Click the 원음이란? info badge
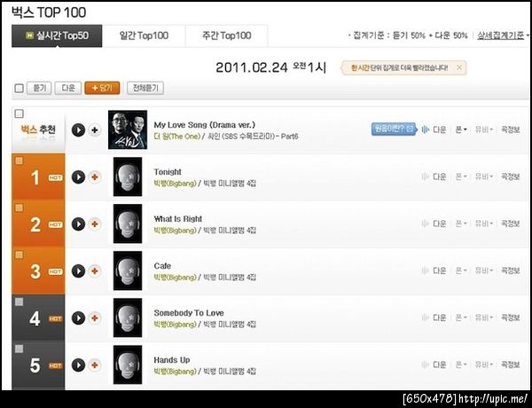Viewport: 532px width, 408px height. point(393,129)
